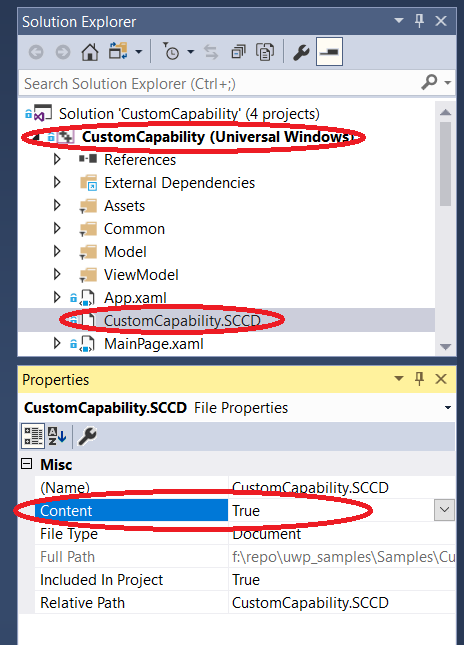This screenshot has width=464, height=645.
Task: Open the Content value dropdown
Action: click(x=444, y=510)
